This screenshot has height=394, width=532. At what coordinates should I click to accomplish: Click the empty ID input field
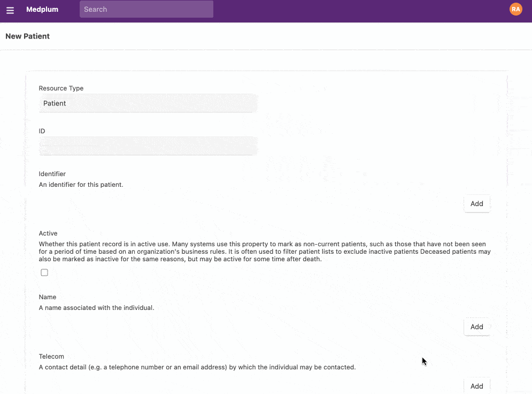pyautogui.click(x=148, y=146)
